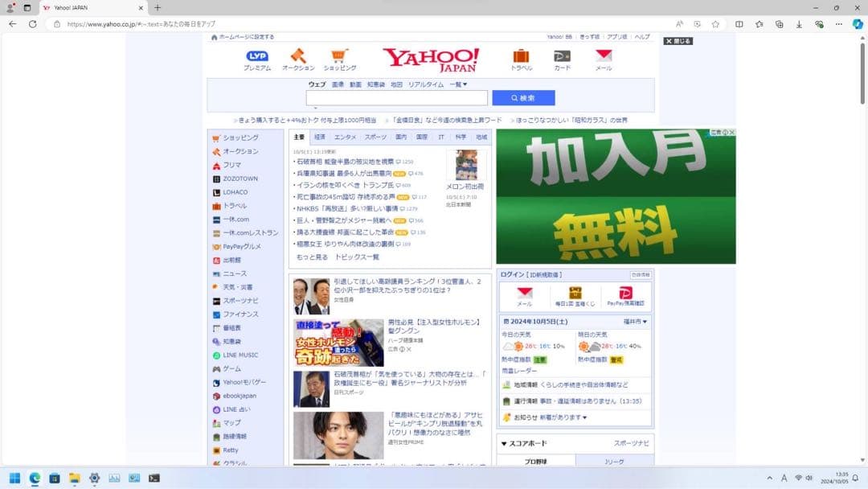Image resolution: width=868 pixels, height=489 pixels.
Task: Open Yahoo!ショッピング via the cart icon
Action: coord(339,58)
